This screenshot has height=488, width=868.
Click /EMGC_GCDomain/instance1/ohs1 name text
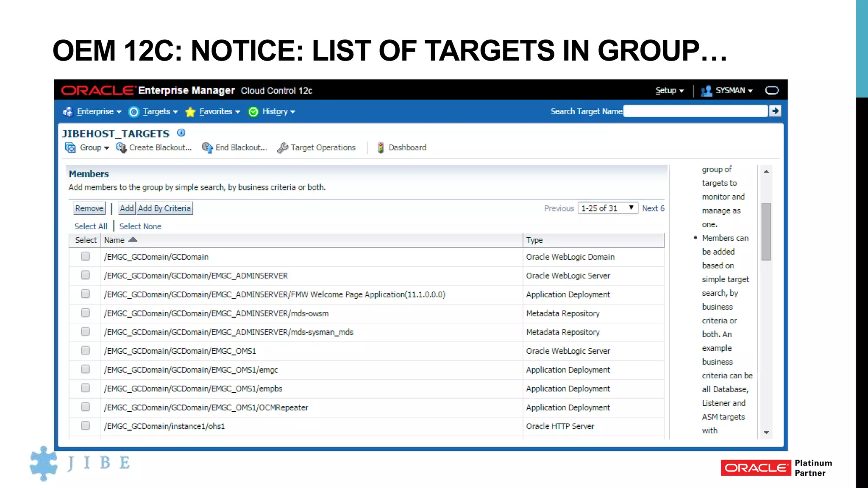pos(164,426)
